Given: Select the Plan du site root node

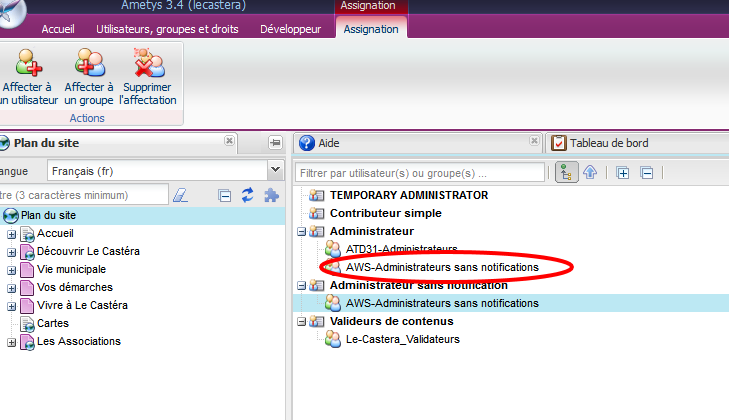Looking at the screenshot, I should [x=48, y=215].
